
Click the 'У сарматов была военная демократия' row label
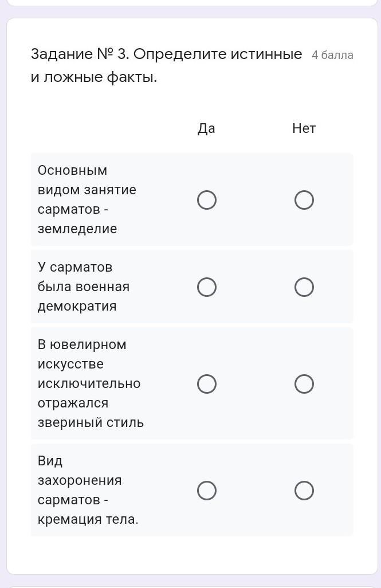[83, 287]
